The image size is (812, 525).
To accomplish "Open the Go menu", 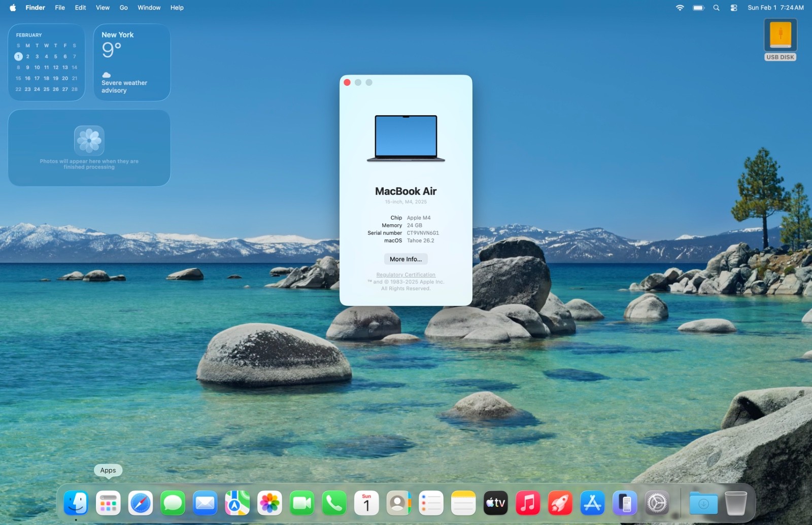I will tap(124, 8).
